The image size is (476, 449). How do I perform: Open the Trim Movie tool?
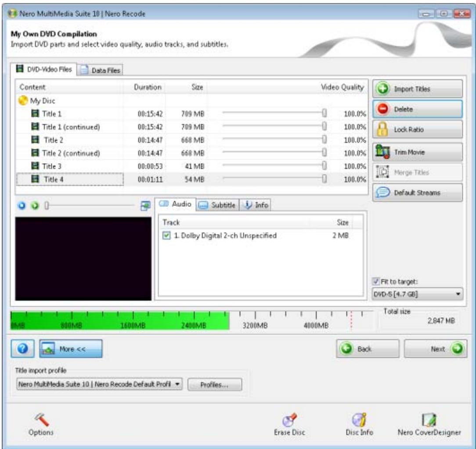click(x=418, y=152)
